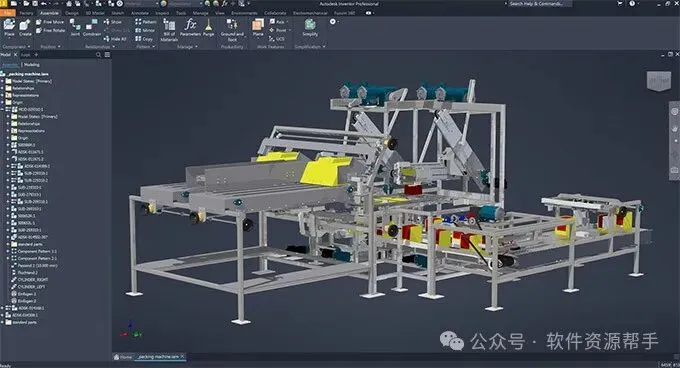Open the Sketch ribbon tab
The height and width of the screenshot is (368, 680).
click(118, 13)
